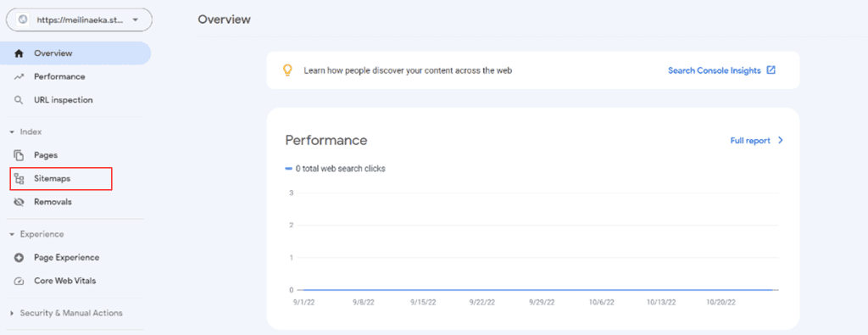Click the Performance trend-line icon
Screen dimensions: 868x335
pos(19,77)
